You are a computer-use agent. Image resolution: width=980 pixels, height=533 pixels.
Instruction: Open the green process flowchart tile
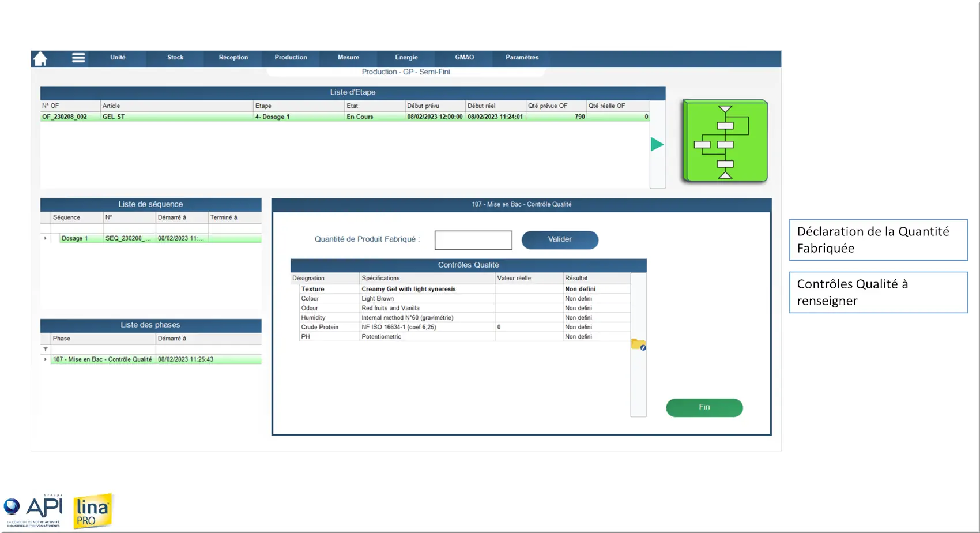pyautogui.click(x=725, y=141)
